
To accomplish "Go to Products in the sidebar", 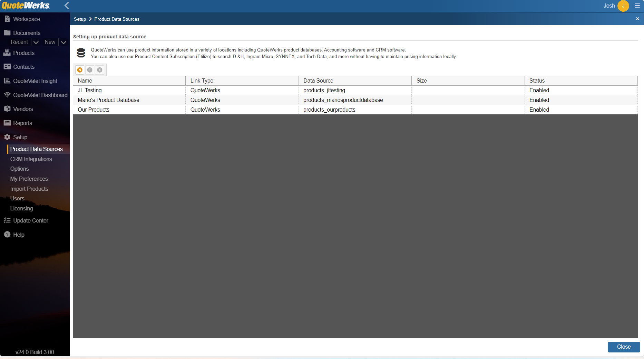I will [x=23, y=53].
